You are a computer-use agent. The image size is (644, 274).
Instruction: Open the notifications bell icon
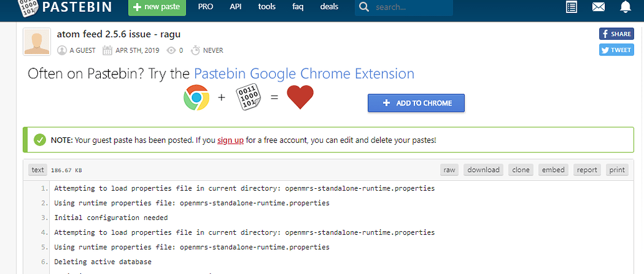[625, 7]
